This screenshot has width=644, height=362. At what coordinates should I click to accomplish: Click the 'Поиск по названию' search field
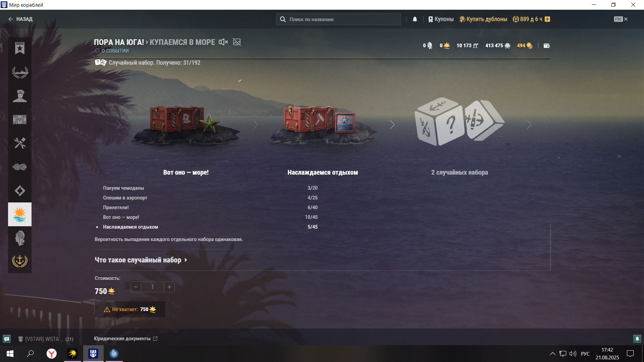coord(338,19)
